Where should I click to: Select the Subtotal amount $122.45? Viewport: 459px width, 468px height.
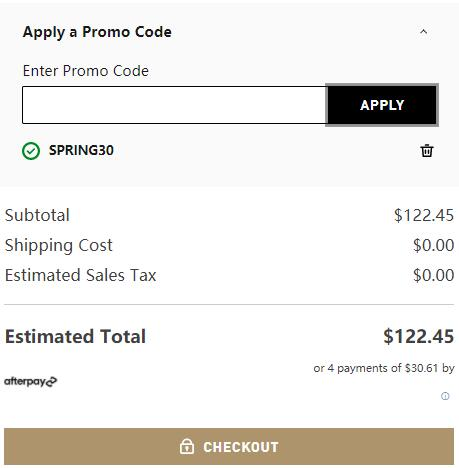click(x=424, y=215)
